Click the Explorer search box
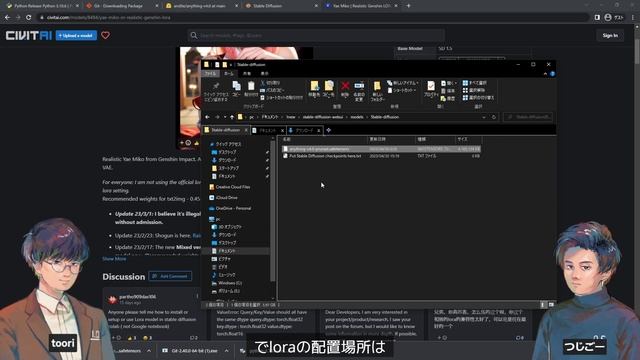 528,117
